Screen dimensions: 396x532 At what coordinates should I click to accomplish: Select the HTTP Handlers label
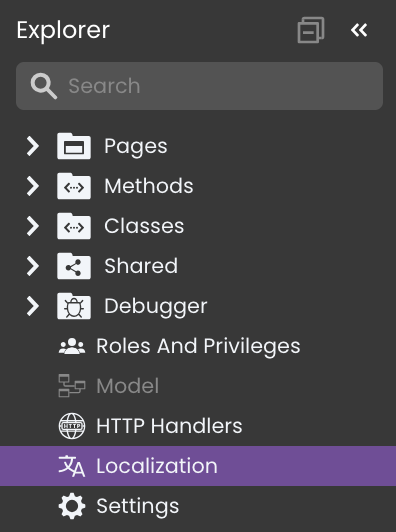point(169,426)
